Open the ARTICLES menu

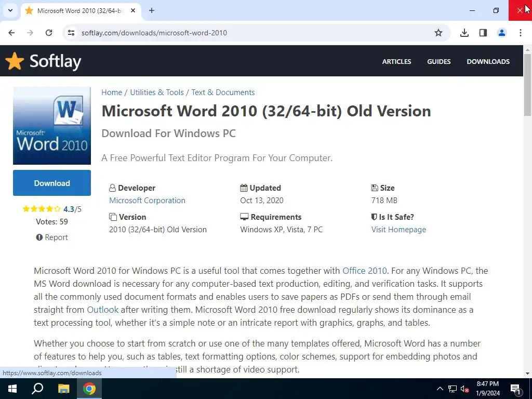click(x=396, y=61)
